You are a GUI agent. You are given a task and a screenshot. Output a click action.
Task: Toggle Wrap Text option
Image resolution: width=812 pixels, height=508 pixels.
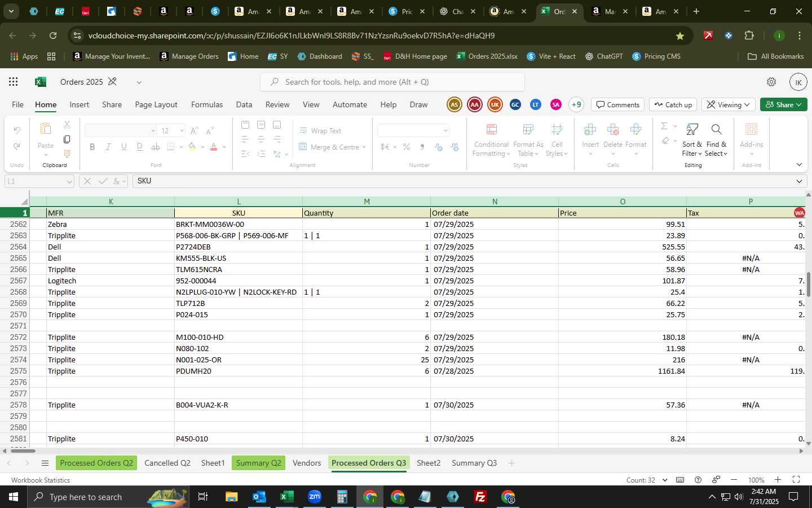320,130
